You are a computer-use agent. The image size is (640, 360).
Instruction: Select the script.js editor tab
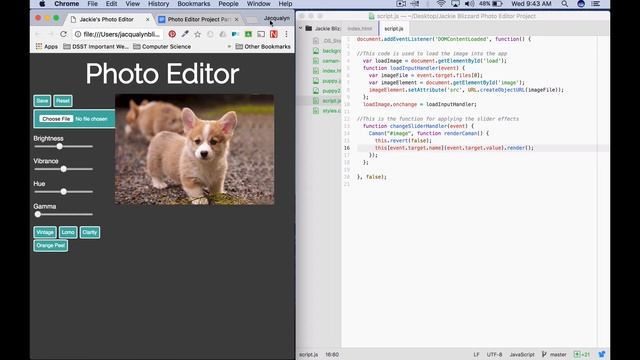[393, 29]
